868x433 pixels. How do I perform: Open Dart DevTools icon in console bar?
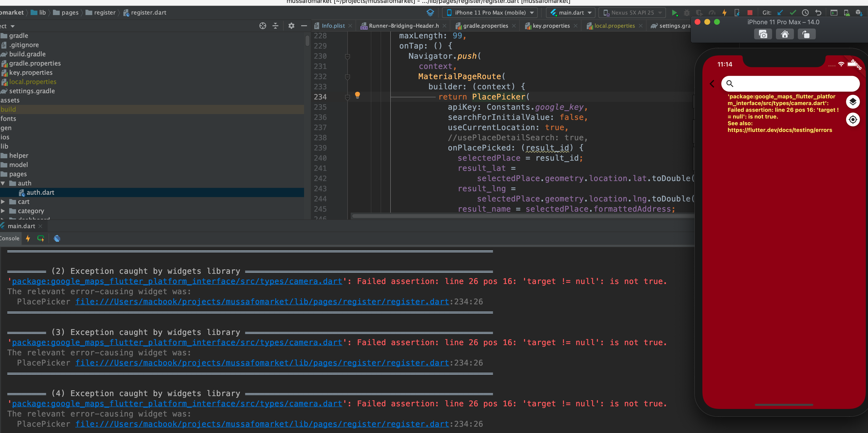[x=57, y=238]
